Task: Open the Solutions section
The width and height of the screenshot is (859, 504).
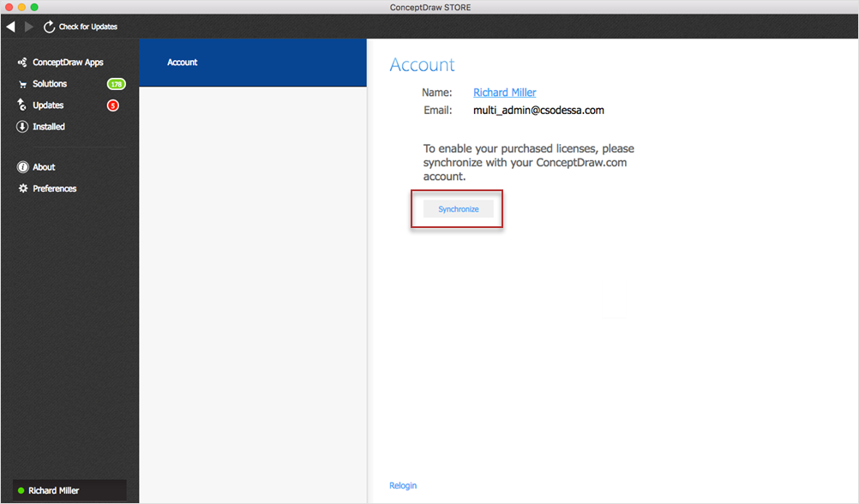Action: [50, 84]
